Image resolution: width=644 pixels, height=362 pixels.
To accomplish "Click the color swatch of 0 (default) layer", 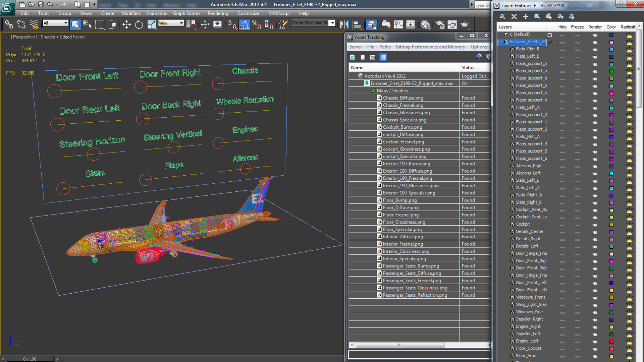I will coord(611,35).
